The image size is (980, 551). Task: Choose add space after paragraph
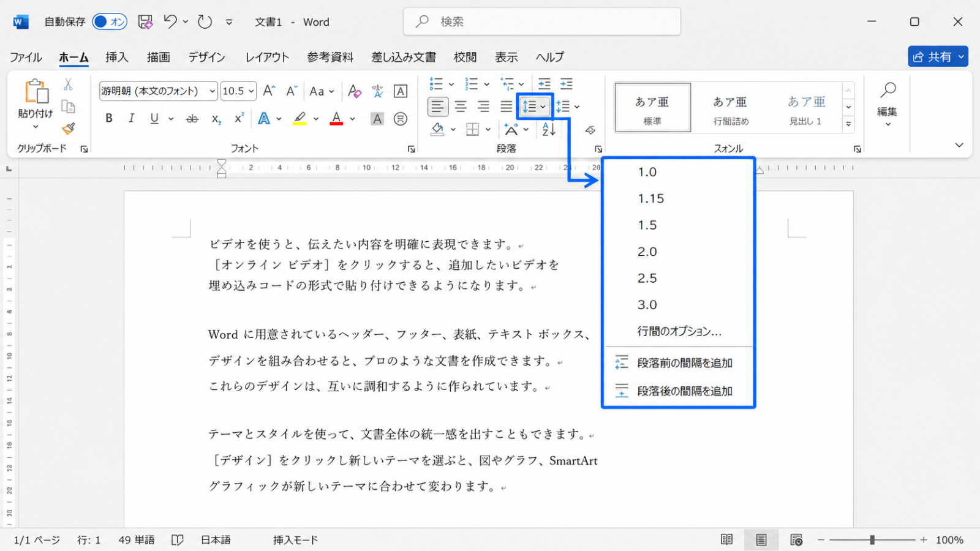point(679,391)
